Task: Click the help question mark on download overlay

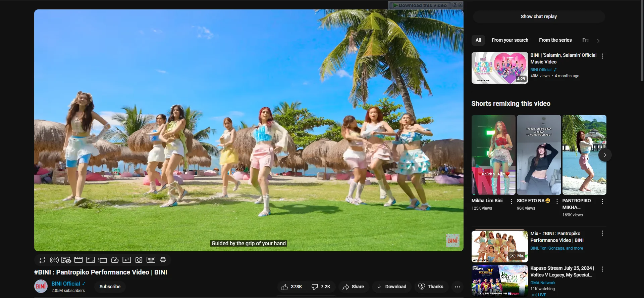Action: (454, 5)
